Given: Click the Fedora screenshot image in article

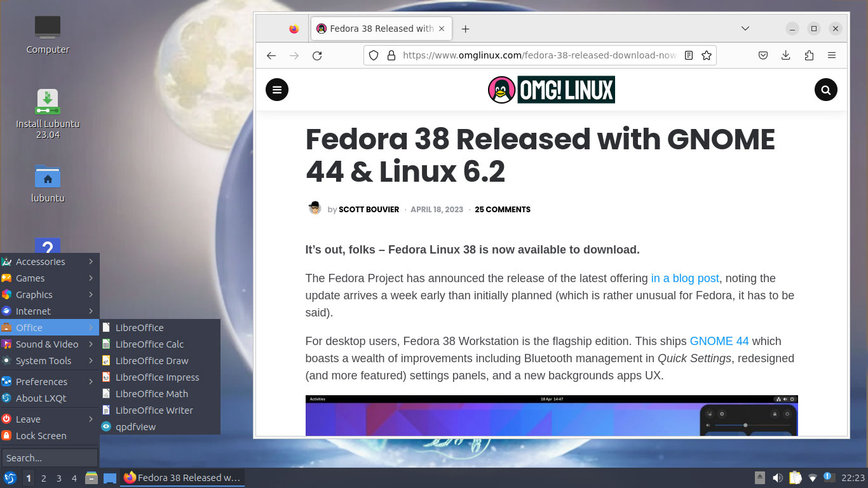Looking at the screenshot, I should (x=552, y=416).
